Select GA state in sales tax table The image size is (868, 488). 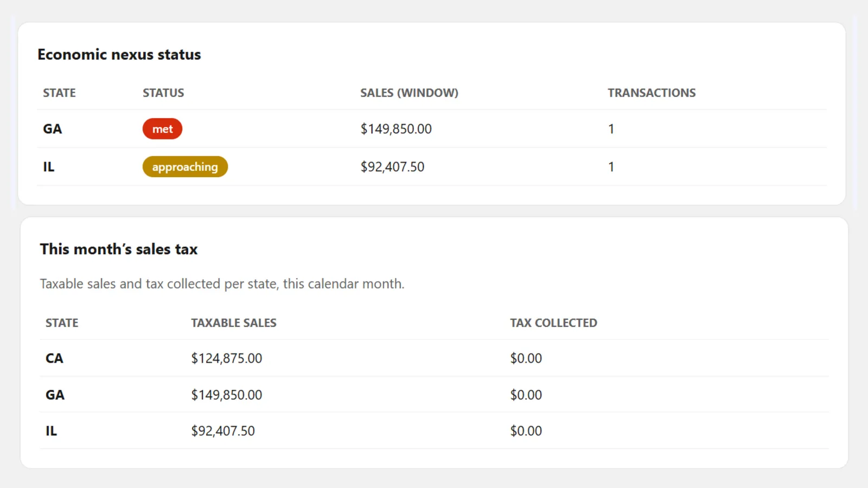(x=55, y=395)
